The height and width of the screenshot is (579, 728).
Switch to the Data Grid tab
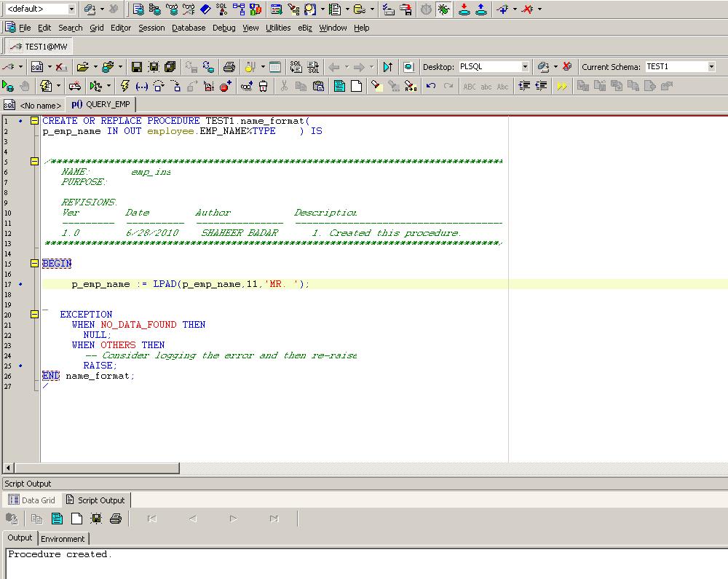[32, 500]
